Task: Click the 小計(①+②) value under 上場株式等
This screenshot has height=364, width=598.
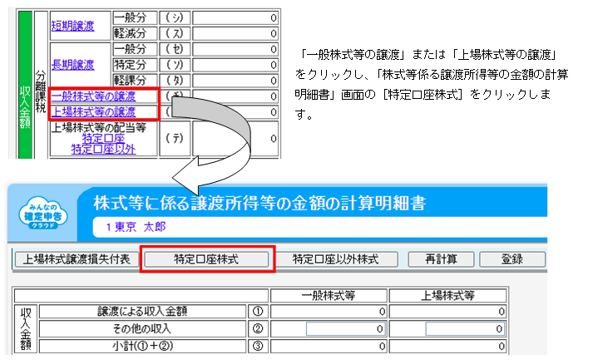Action: pos(447,346)
